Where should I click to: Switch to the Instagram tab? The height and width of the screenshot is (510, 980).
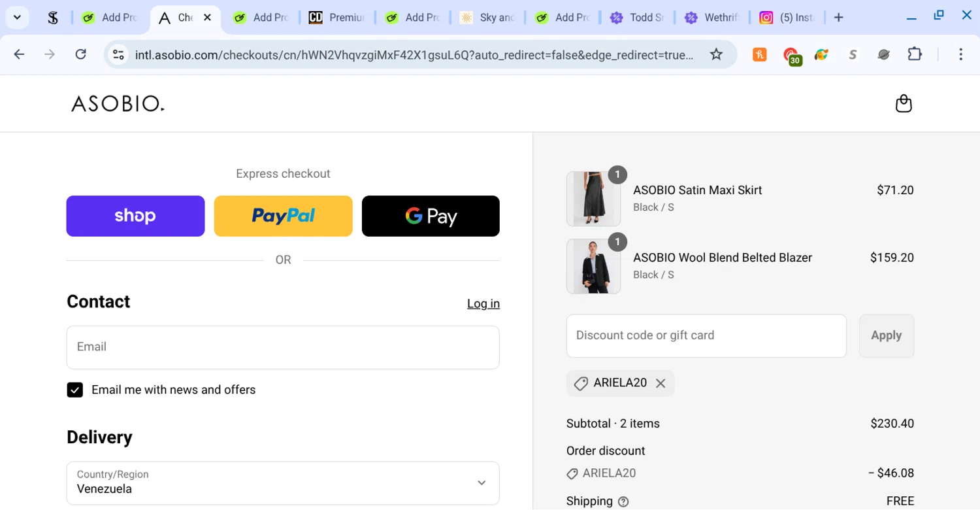pyautogui.click(x=787, y=18)
